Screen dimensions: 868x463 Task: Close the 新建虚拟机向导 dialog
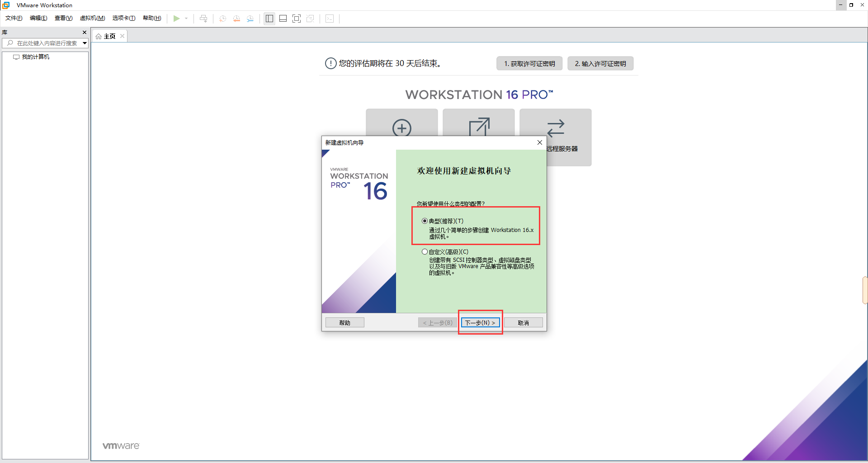539,142
